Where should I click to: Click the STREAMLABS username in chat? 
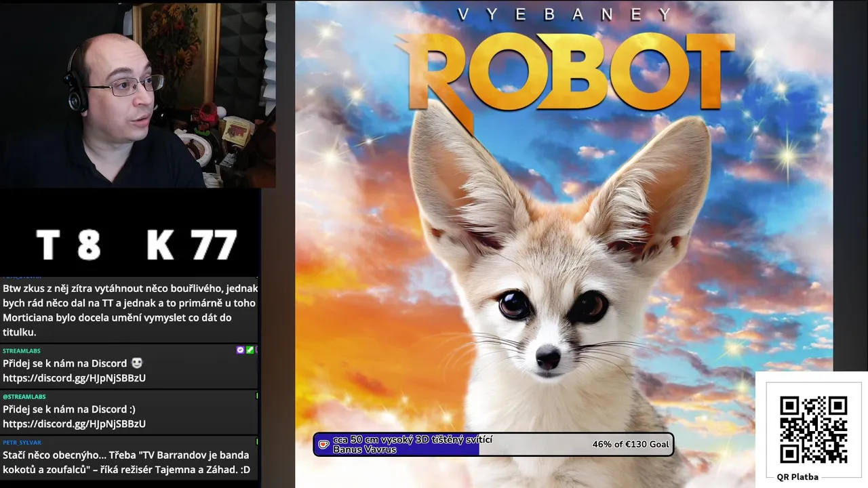click(x=22, y=351)
